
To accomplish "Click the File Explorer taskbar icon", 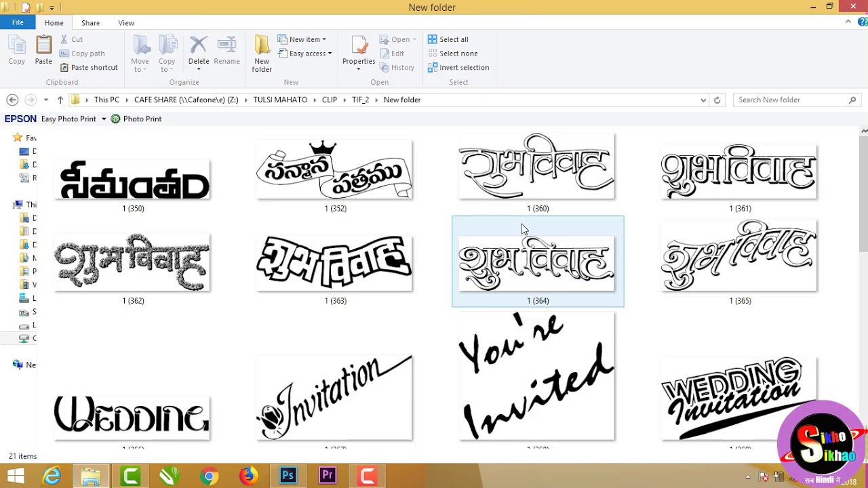I will click(91, 476).
